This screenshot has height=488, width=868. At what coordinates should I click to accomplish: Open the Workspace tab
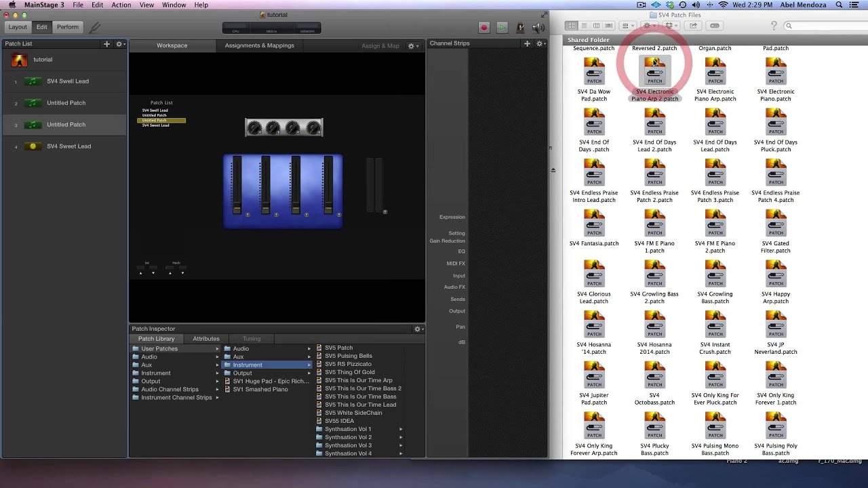coord(172,45)
